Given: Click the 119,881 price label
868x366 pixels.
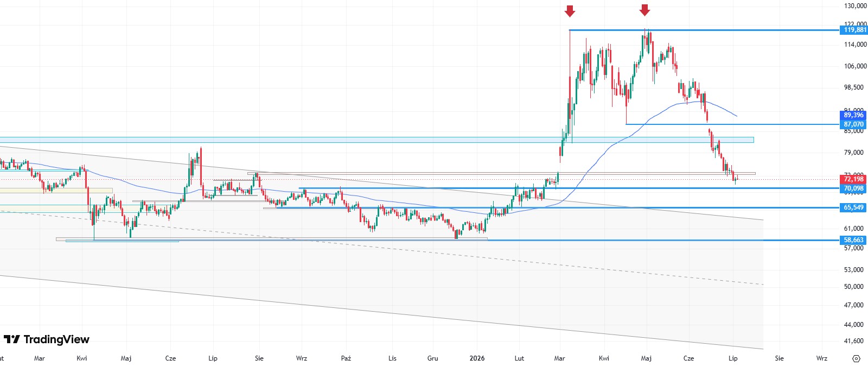Looking at the screenshot, I should pos(854,30).
